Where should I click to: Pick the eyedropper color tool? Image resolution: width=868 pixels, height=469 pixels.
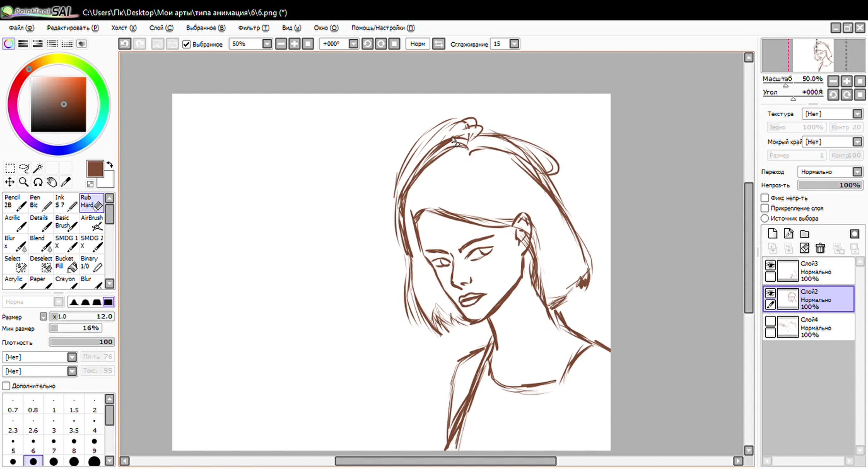pyautogui.click(x=66, y=182)
